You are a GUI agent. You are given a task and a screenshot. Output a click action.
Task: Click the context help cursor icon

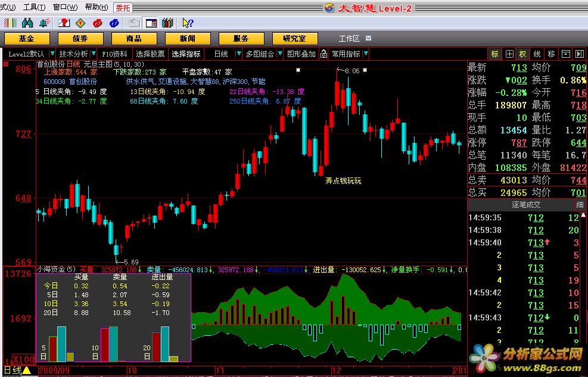(188, 23)
